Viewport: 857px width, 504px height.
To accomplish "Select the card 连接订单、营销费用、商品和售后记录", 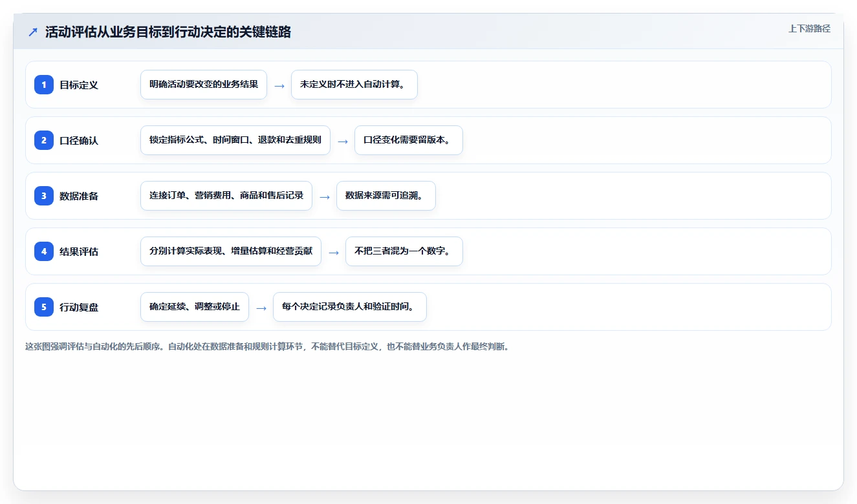I will coord(226,196).
